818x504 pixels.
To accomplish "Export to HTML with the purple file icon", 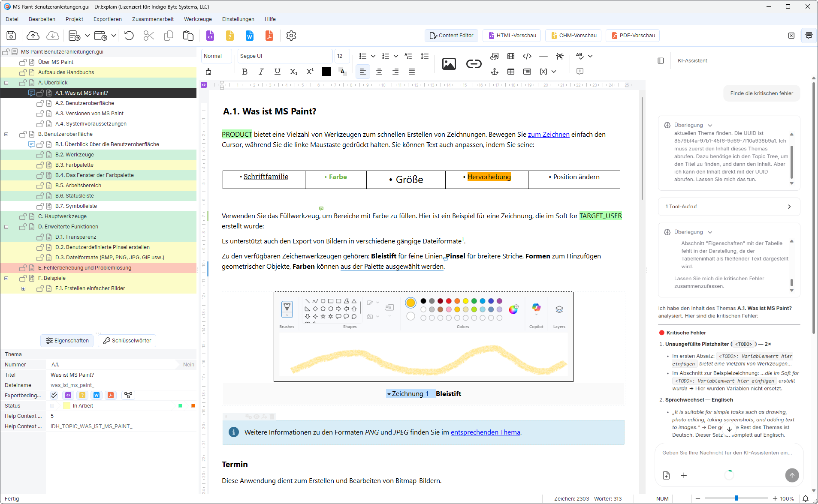I will [x=210, y=36].
